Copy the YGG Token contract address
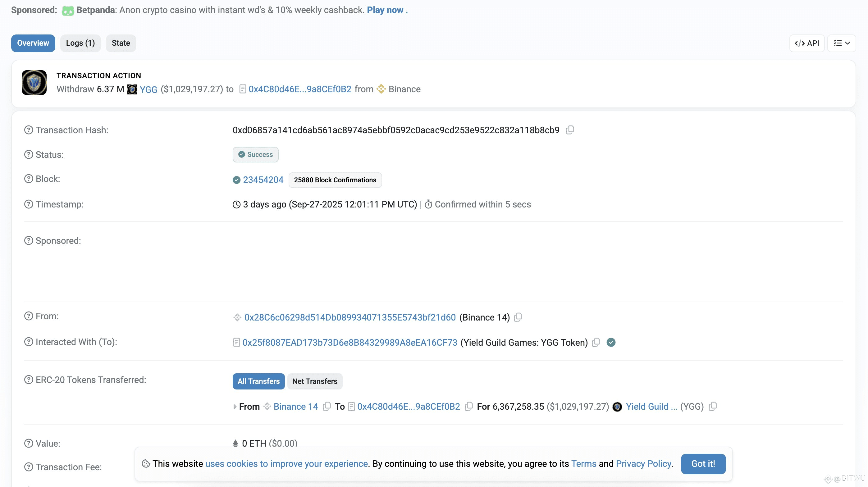The width and height of the screenshot is (868, 487). (596, 342)
